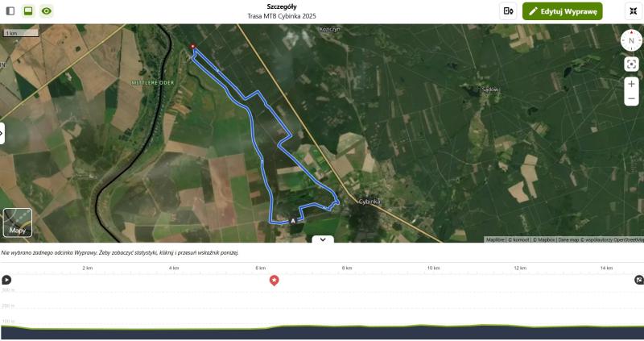644x341 pixels.
Task: Click the start play marker on the timeline
Action: (x=6, y=280)
